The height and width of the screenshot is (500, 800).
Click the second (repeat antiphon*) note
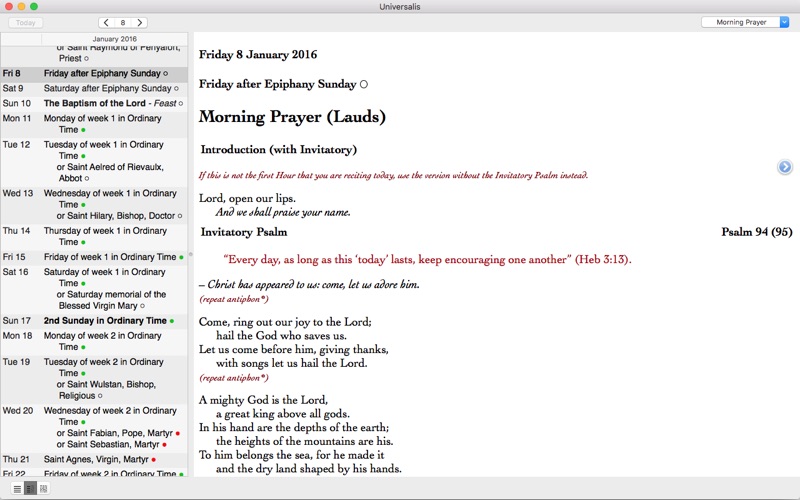234,378
